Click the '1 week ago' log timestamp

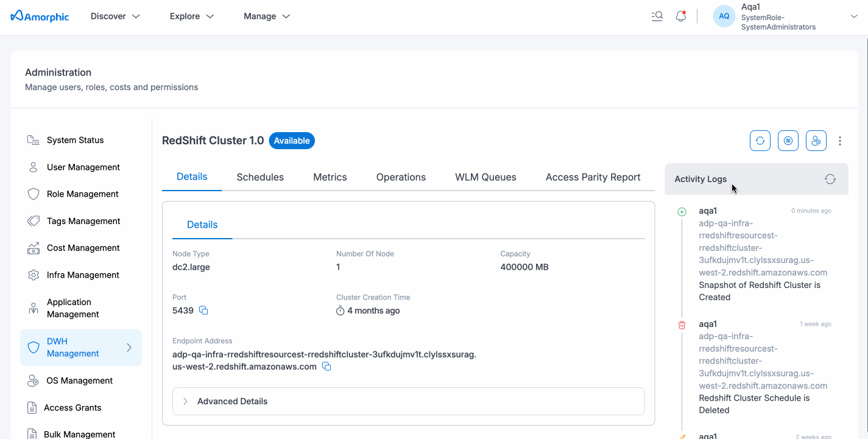point(816,324)
